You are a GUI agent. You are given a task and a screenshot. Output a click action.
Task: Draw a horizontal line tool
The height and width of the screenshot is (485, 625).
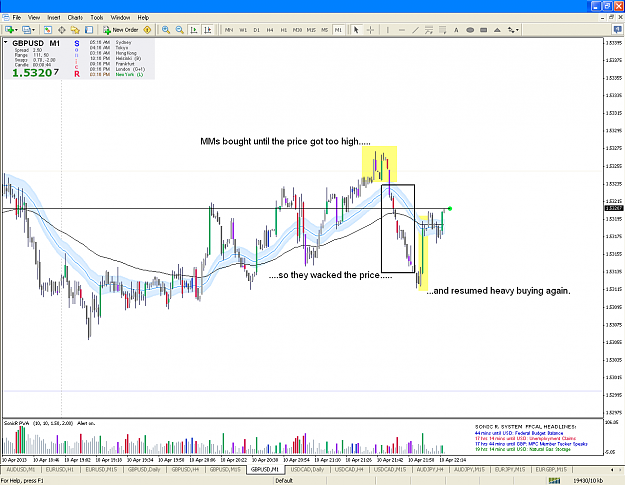tap(401, 30)
